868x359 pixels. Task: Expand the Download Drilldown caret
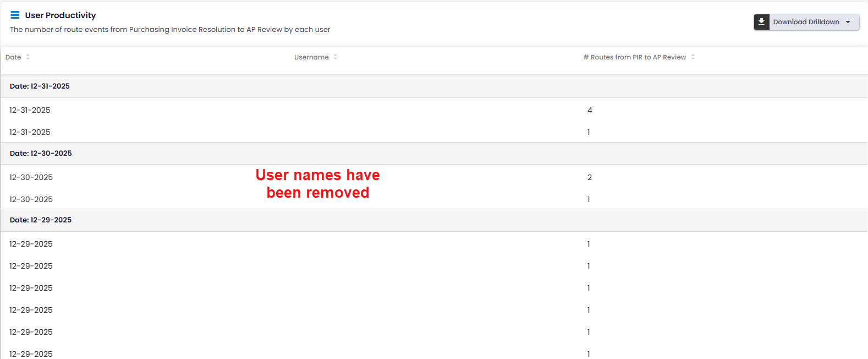[x=848, y=22]
